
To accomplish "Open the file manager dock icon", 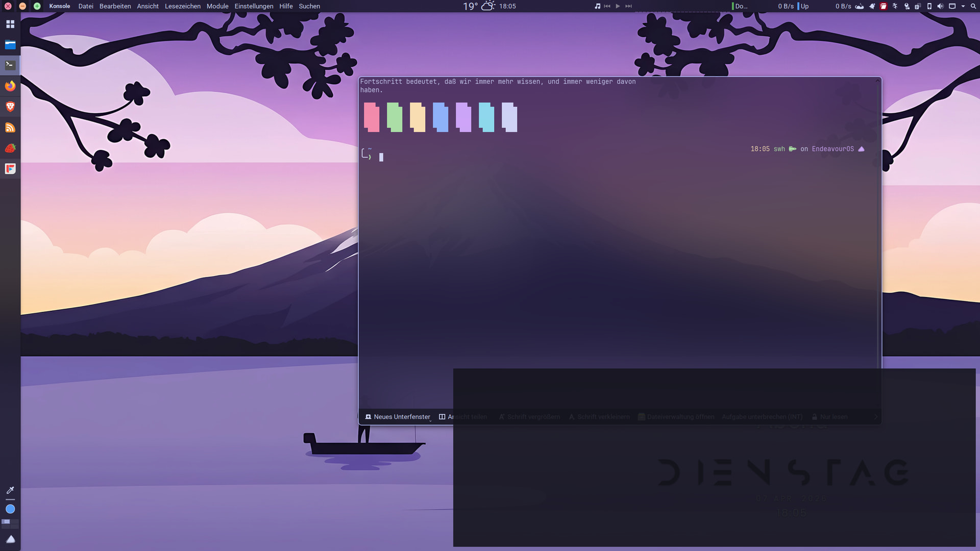I will tap(10, 44).
